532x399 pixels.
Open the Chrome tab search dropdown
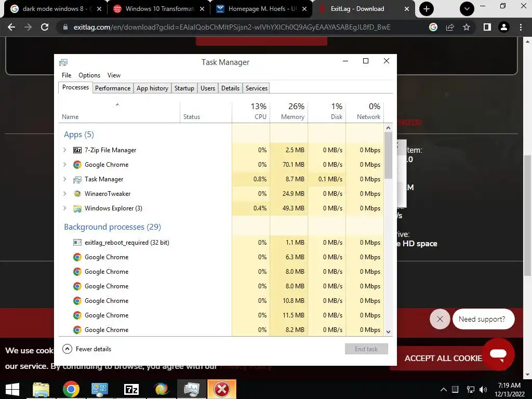coord(467,9)
